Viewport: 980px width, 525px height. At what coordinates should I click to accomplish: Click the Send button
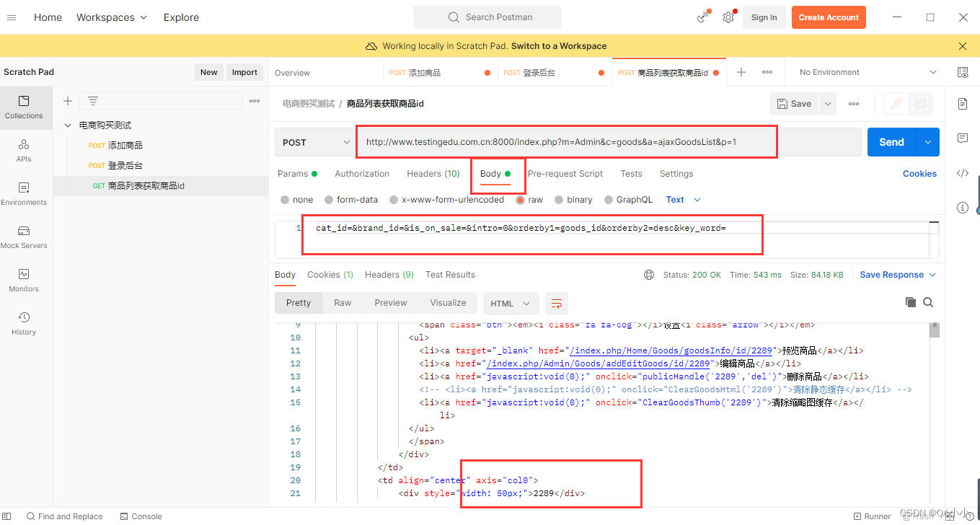click(891, 141)
